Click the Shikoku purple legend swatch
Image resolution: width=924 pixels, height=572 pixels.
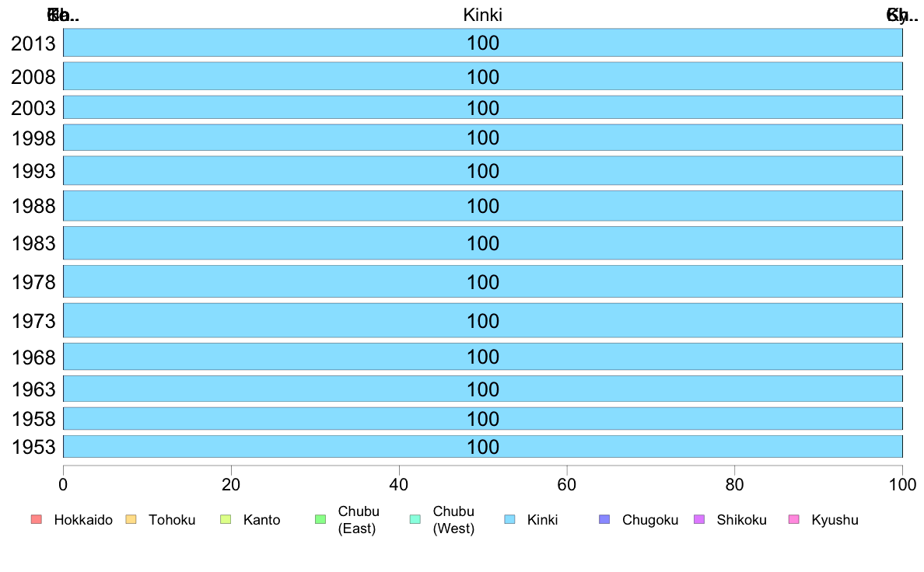tap(699, 520)
